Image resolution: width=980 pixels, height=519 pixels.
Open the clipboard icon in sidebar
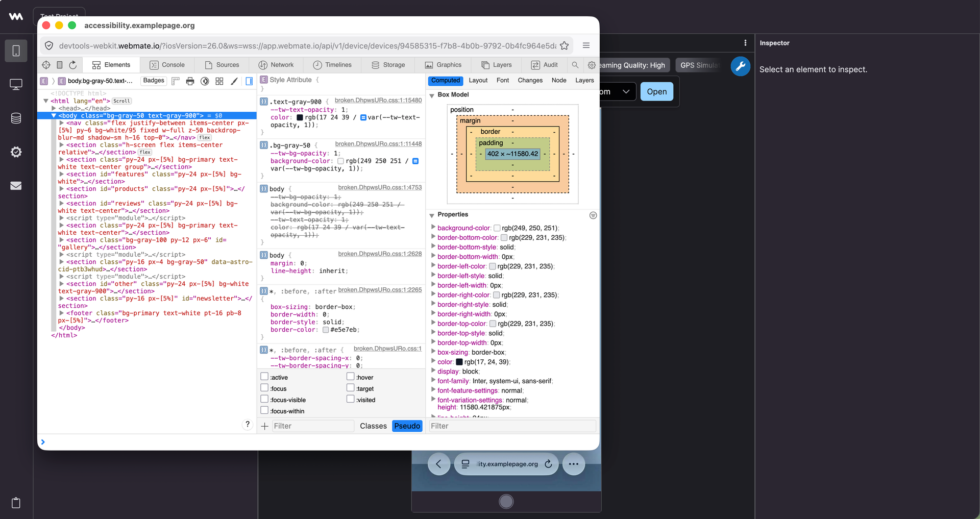point(16,503)
